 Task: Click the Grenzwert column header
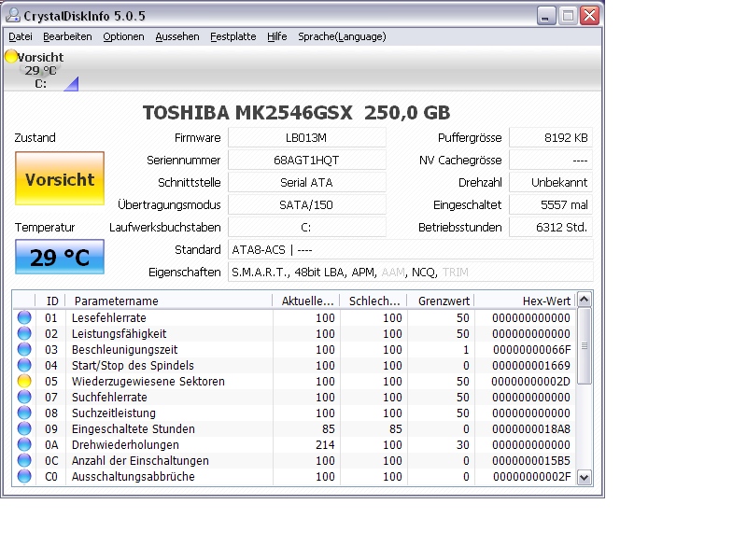[x=441, y=301]
